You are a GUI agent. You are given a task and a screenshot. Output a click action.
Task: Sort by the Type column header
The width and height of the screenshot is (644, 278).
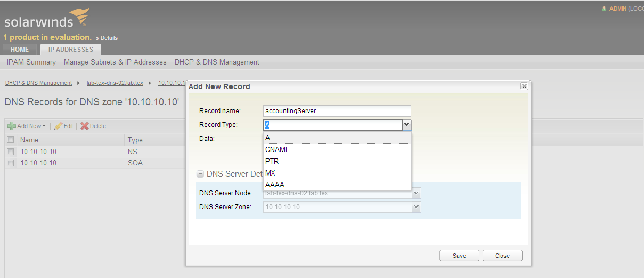156,140
